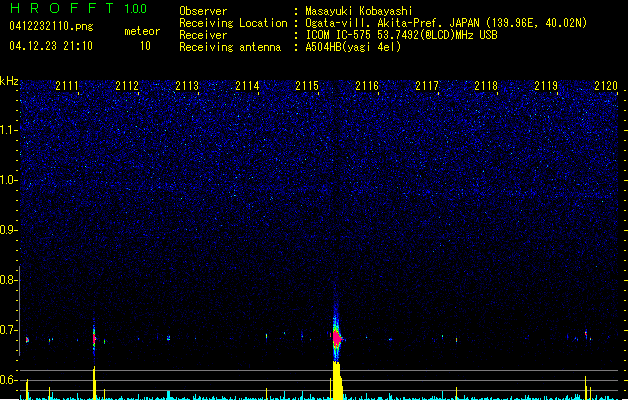Select observer name Masayuki Kobayashi
Screen dimensions: 629x400
point(359,11)
